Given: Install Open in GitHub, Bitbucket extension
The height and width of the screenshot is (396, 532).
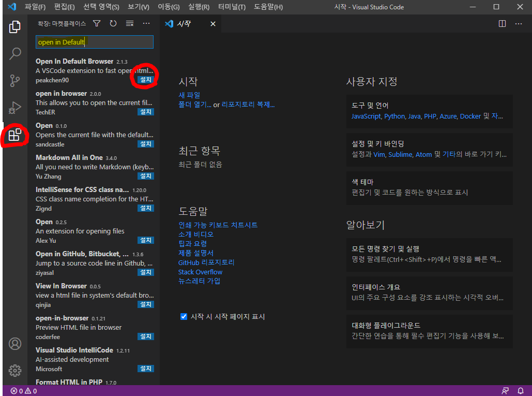Looking at the screenshot, I should coord(146,272).
